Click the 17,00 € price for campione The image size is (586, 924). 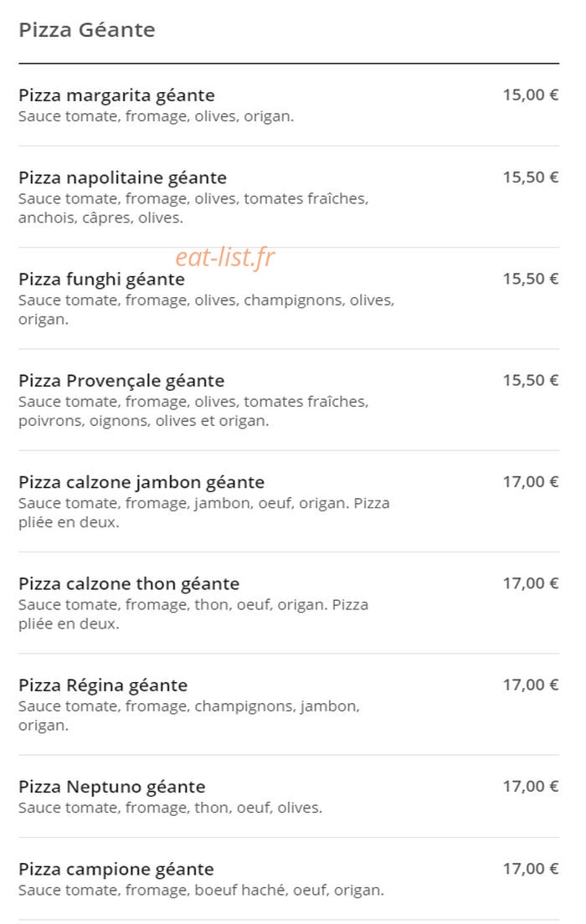(x=530, y=868)
